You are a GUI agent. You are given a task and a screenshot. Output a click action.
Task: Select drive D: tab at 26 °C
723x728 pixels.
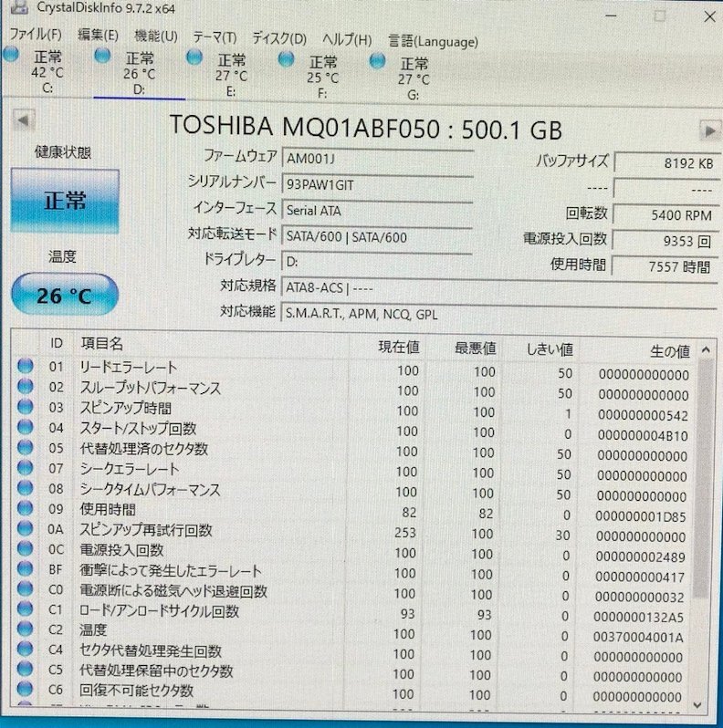pyautogui.click(x=140, y=73)
